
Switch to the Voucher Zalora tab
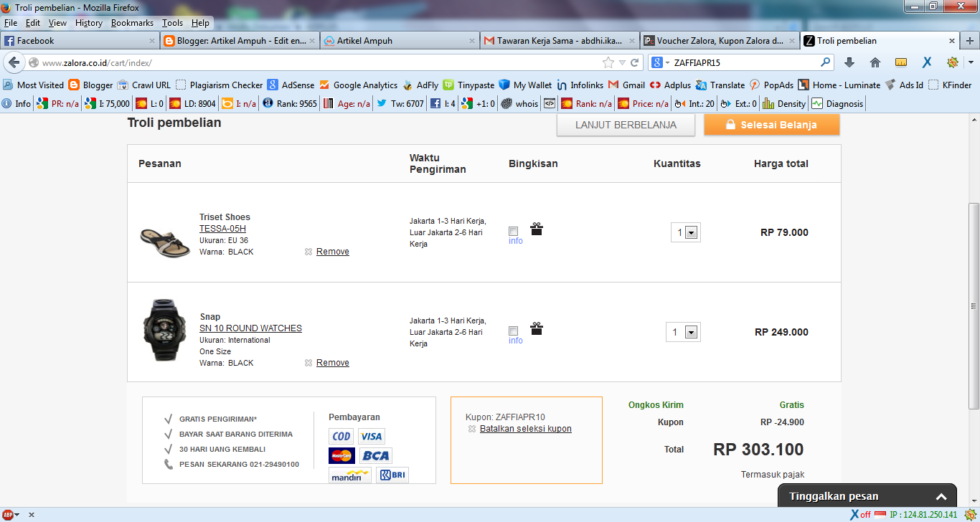pos(720,41)
